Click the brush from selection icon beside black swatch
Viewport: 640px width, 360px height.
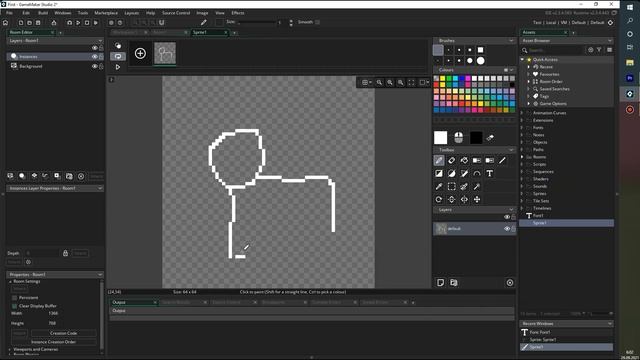point(490,138)
